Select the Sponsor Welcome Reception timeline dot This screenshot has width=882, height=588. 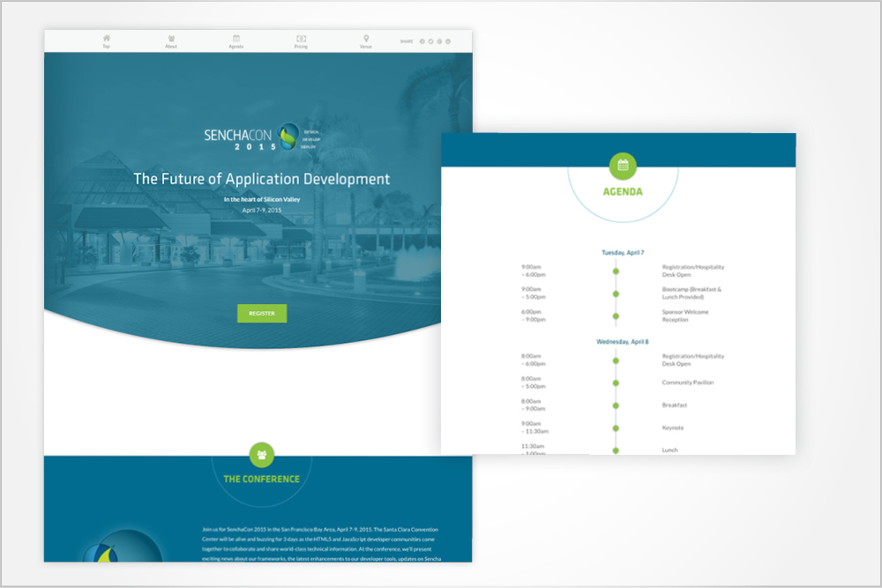(x=616, y=316)
